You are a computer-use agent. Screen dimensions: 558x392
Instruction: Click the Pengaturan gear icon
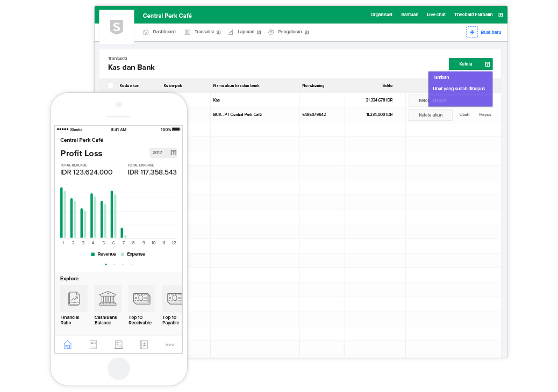(x=271, y=32)
